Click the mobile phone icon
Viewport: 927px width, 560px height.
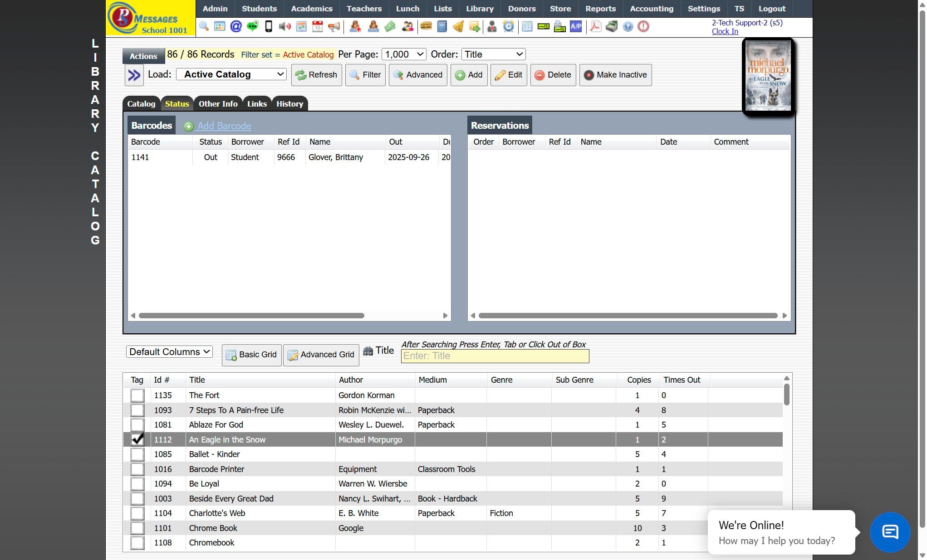coord(269,27)
